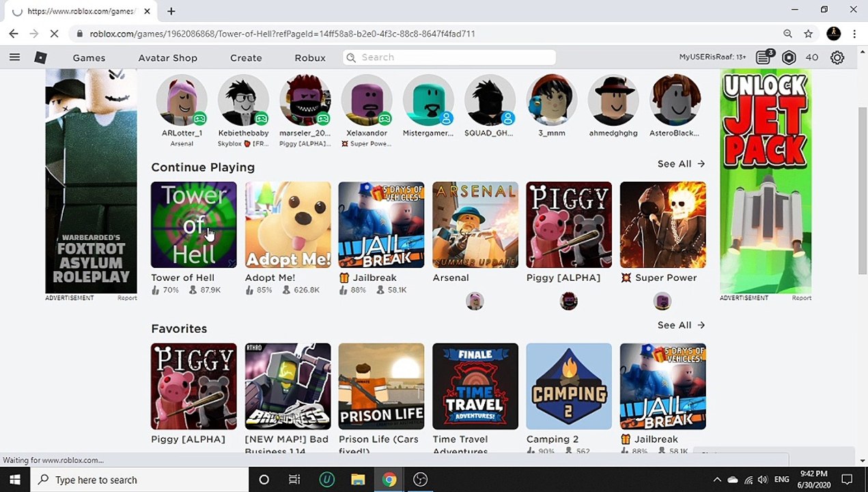Report the Jet Pack advertisement
868x492 pixels.
[x=802, y=298]
